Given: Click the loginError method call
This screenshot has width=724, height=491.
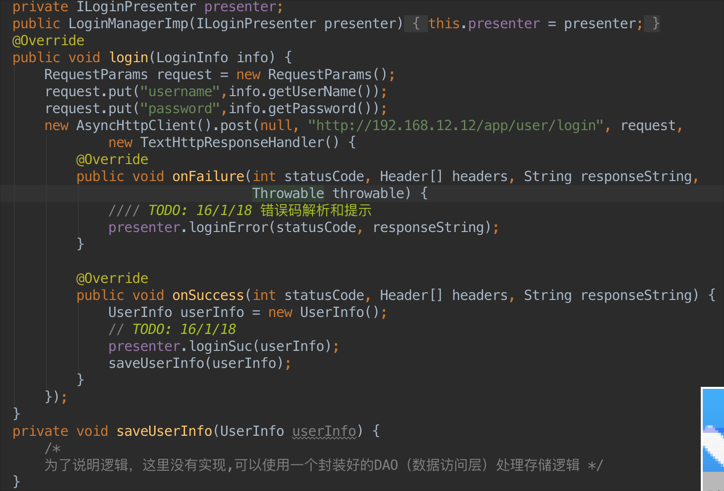Looking at the screenshot, I should [x=228, y=227].
